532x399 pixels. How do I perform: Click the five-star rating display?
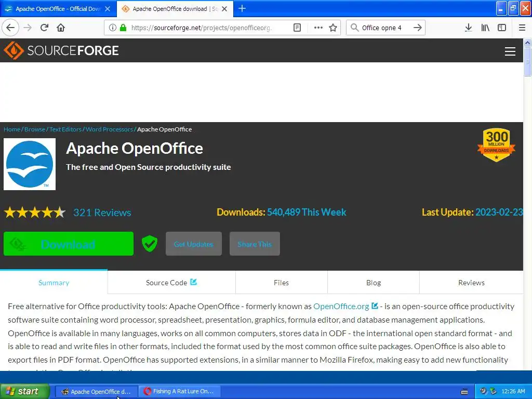click(35, 212)
